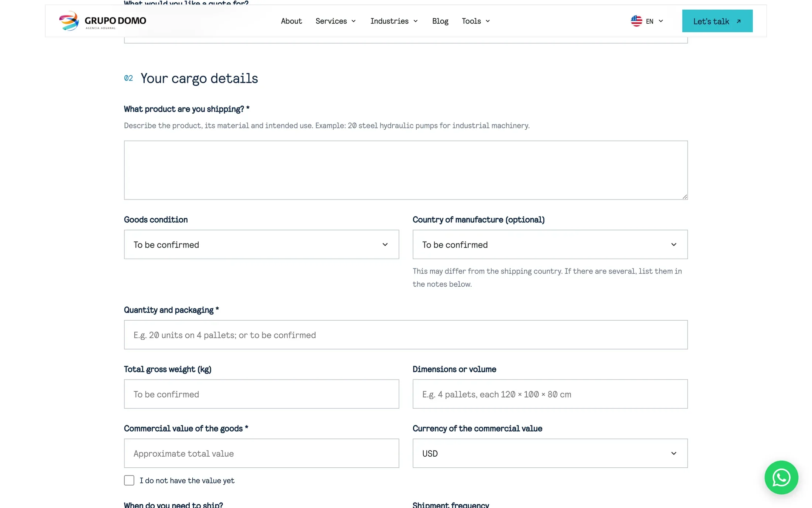Click the textarea resize handle
Viewport: 812px width, 508px height.
pyautogui.click(x=685, y=197)
